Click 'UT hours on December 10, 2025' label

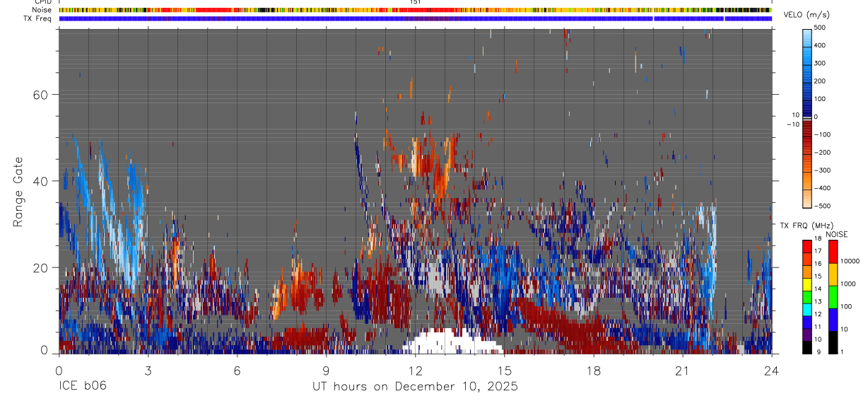(x=416, y=387)
